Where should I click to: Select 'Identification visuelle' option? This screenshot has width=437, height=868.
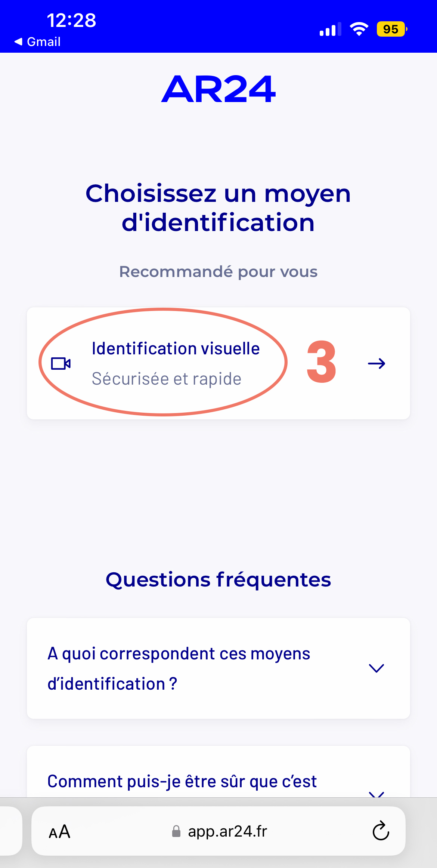pos(218,363)
